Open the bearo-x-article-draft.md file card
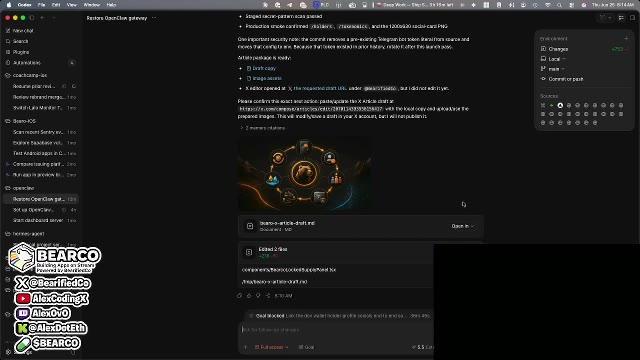The image size is (640, 360). [x=360, y=226]
